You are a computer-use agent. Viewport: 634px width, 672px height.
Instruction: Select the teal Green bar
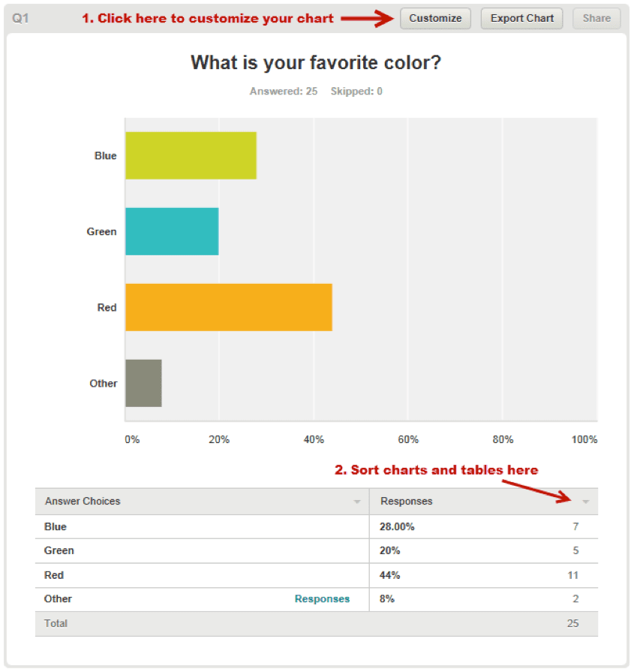click(x=173, y=231)
